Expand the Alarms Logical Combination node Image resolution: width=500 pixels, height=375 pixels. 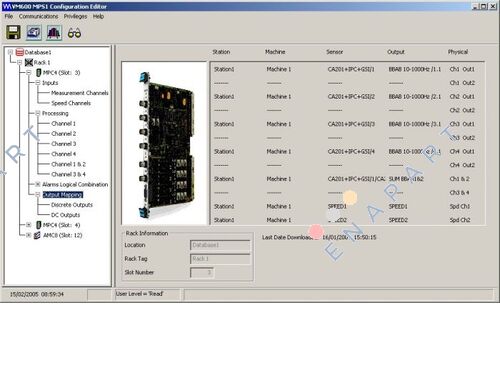[x=38, y=184]
